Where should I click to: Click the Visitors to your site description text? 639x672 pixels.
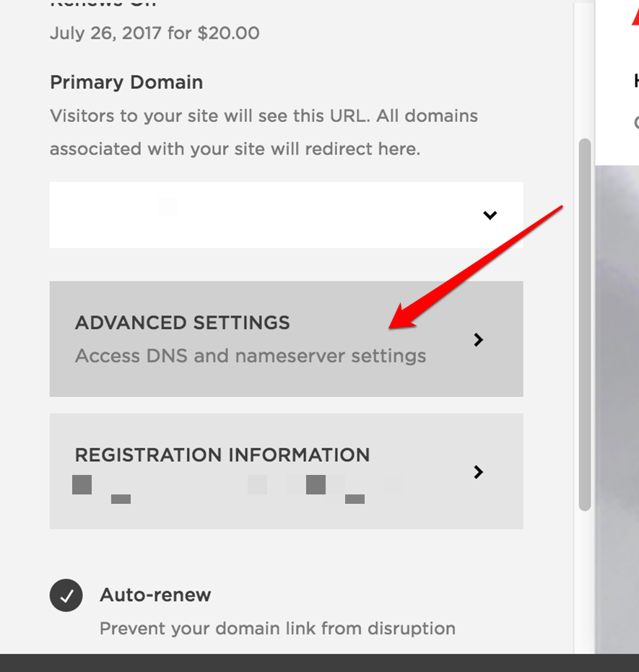[264, 132]
